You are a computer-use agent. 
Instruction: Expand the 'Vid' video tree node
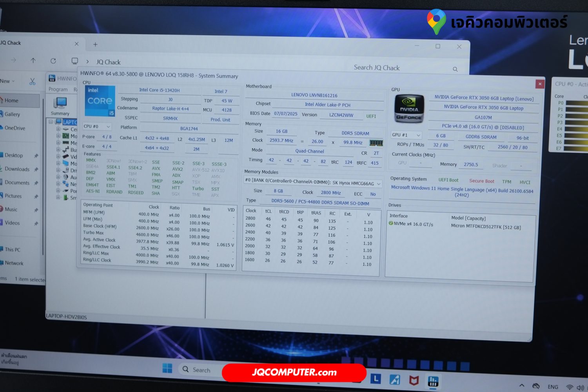point(58,156)
